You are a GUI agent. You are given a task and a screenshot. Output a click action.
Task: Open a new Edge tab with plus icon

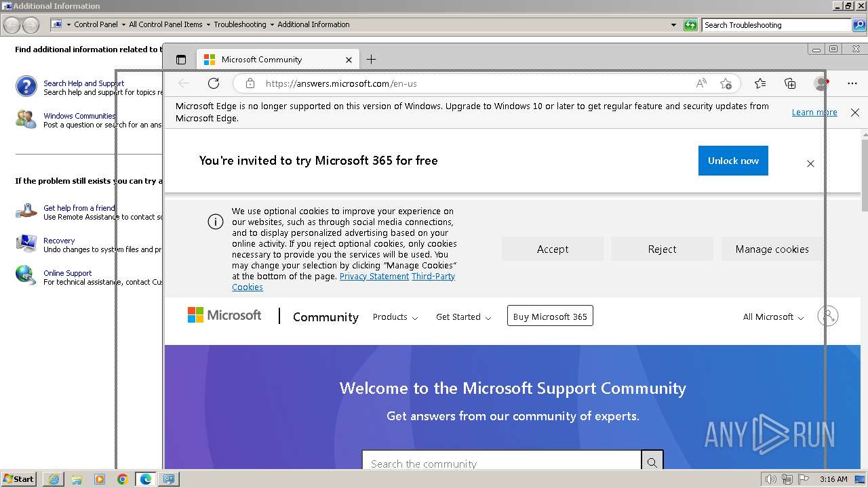pyautogui.click(x=371, y=60)
